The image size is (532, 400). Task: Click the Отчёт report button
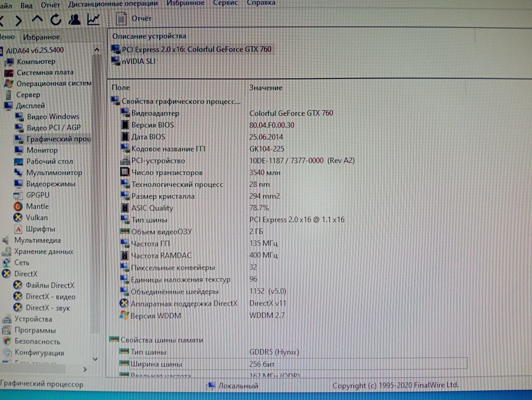(x=133, y=18)
